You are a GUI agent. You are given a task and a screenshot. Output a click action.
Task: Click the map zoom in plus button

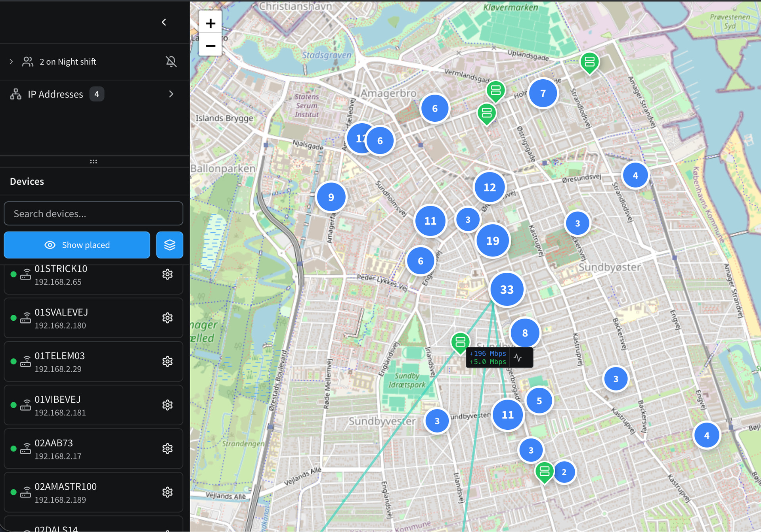coord(210,23)
